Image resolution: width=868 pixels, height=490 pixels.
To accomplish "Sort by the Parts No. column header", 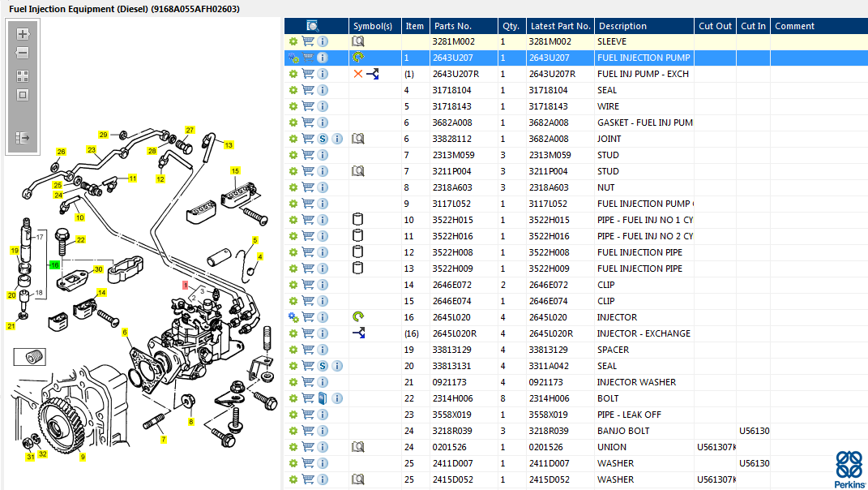I will point(464,26).
